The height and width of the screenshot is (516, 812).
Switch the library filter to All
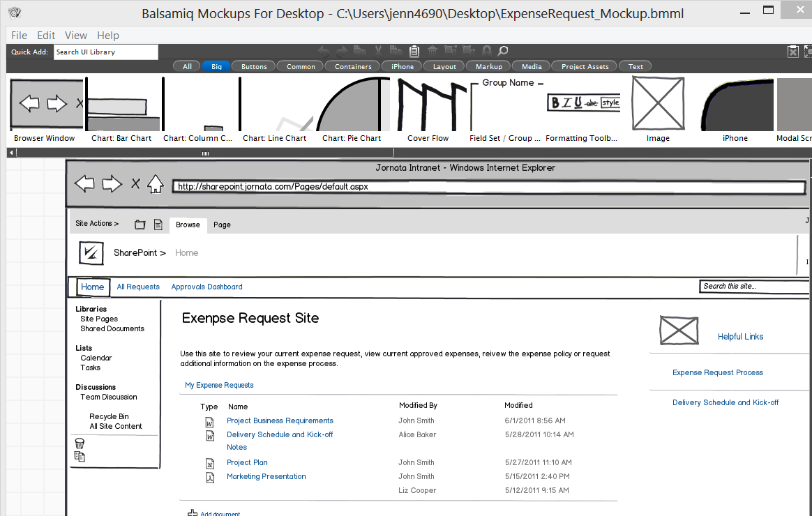187,66
